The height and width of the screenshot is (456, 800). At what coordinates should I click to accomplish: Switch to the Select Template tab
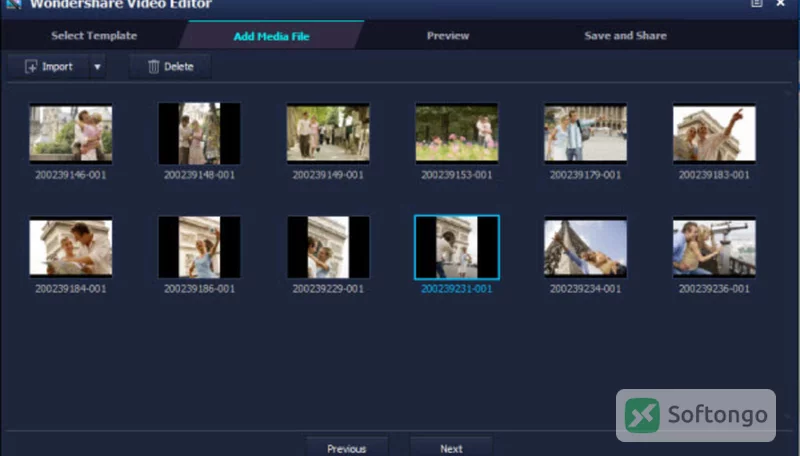[x=94, y=36]
